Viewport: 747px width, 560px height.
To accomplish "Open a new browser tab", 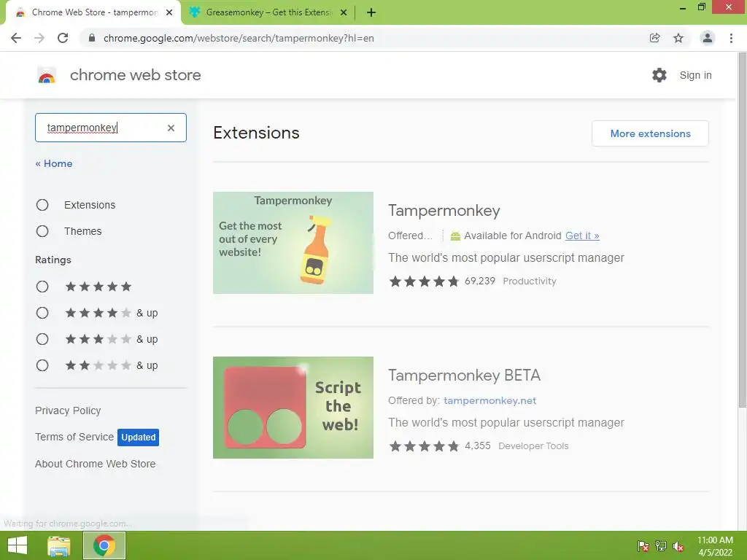I will [371, 12].
